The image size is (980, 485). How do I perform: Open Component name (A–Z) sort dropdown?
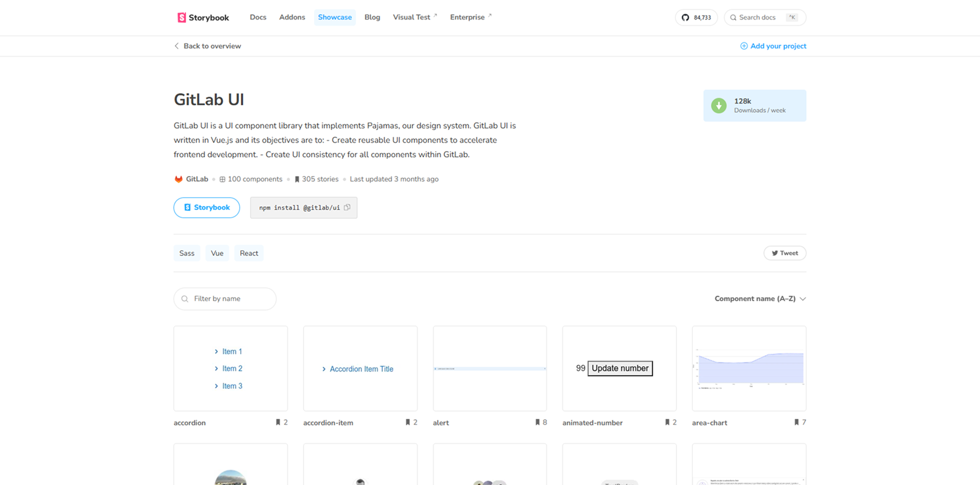[760, 299]
